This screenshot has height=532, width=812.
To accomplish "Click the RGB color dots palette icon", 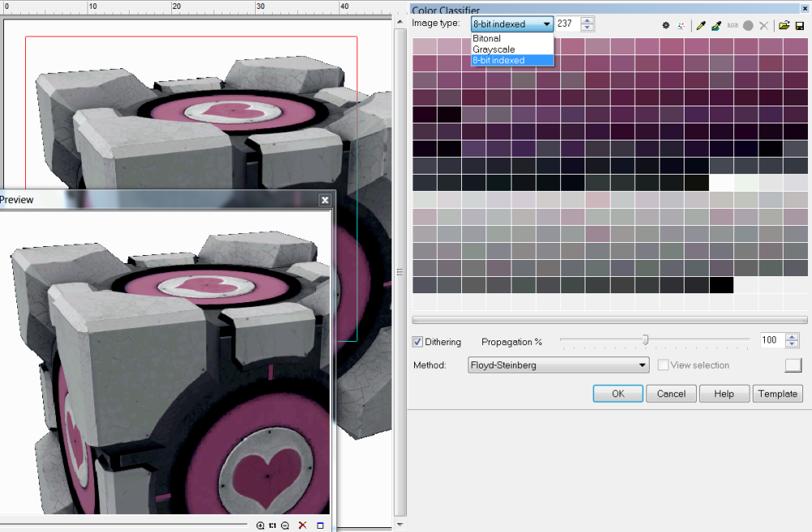I will (x=681, y=25).
